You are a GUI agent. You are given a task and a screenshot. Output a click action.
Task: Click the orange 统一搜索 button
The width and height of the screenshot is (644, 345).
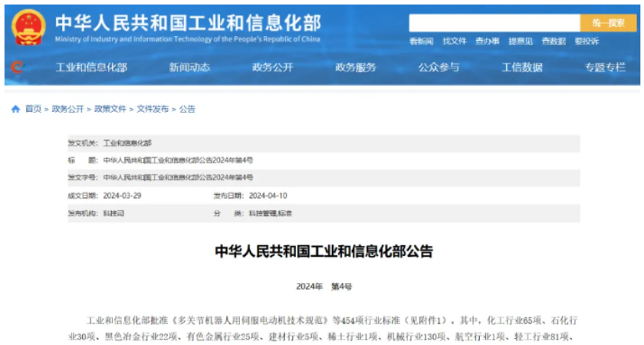[x=608, y=23]
